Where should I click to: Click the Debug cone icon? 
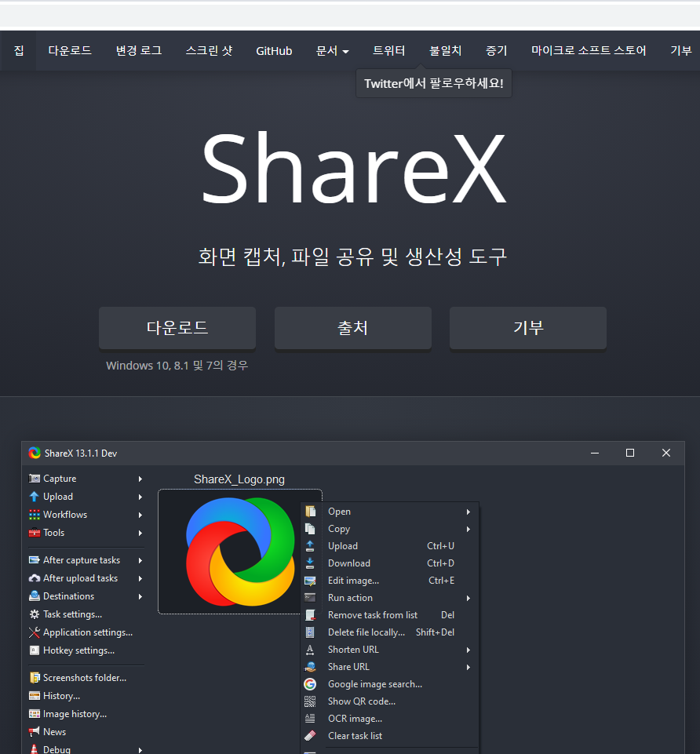35,749
